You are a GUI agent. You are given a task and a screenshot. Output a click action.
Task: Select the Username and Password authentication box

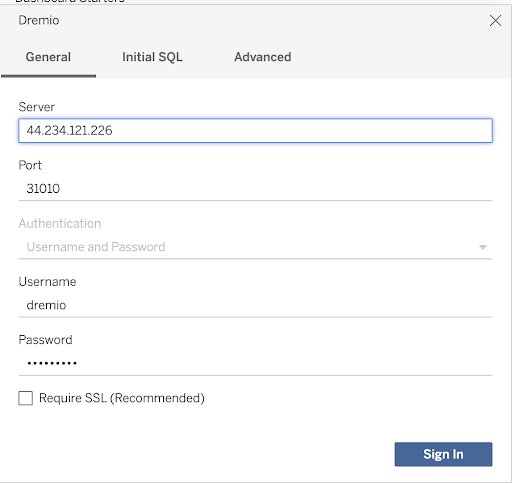(x=255, y=247)
